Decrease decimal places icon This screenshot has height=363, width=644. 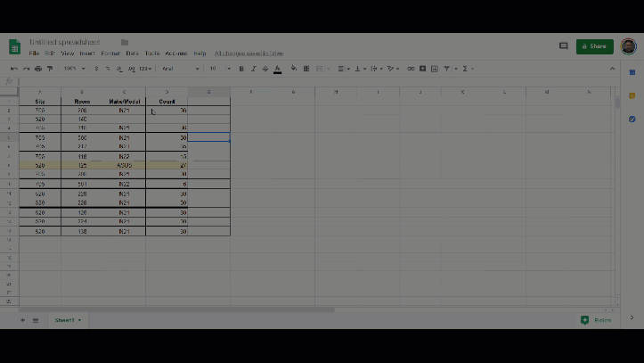click(119, 69)
